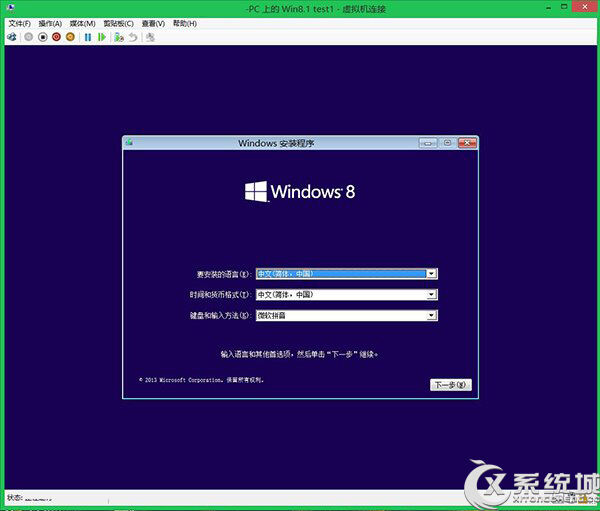Image resolution: width=600 pixels, height=511 pixels.
Task: Expand the 要安装的语言 dropdown
Action: 432,274
